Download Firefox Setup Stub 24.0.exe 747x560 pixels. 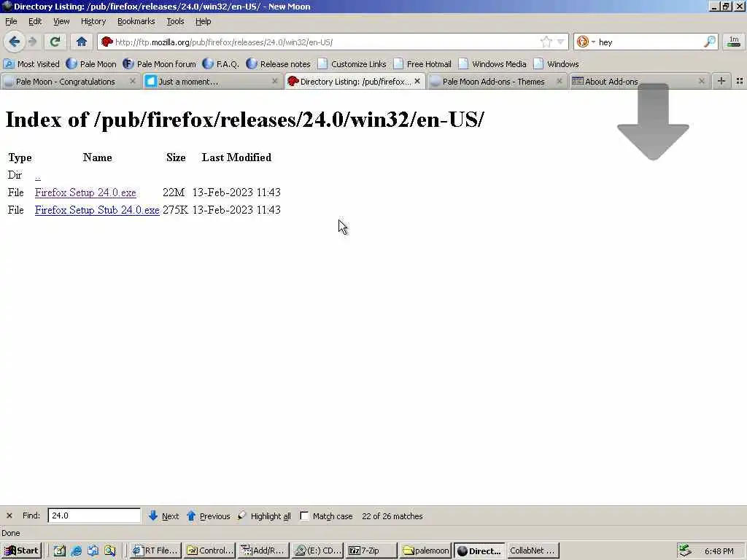coord(97,210)
